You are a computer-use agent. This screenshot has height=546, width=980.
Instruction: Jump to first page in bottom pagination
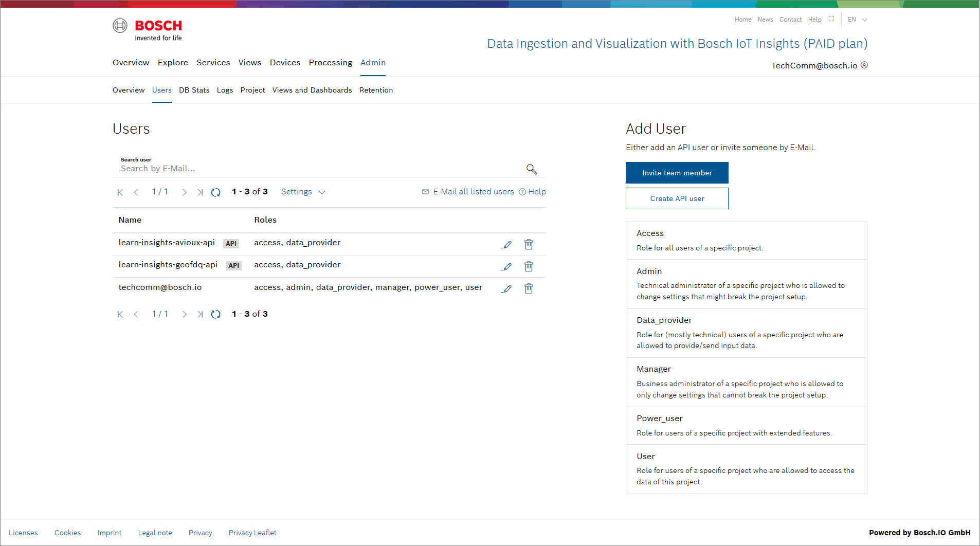(x=120, y=314)
